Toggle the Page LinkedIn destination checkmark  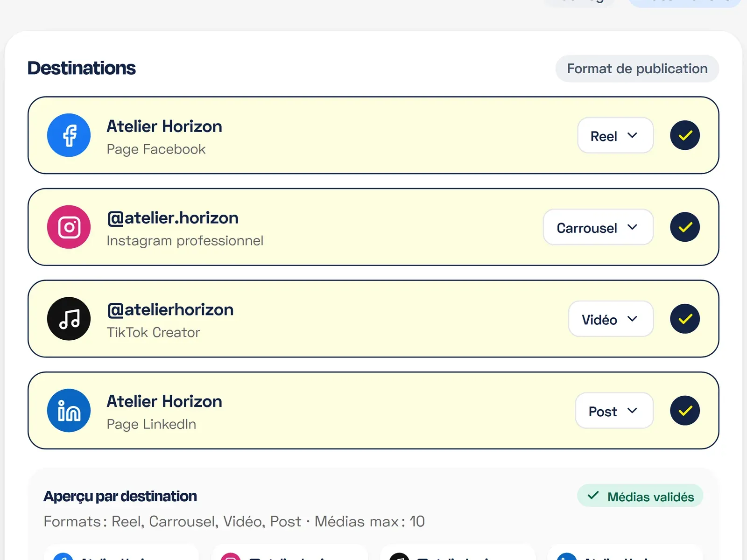point(685,411)
